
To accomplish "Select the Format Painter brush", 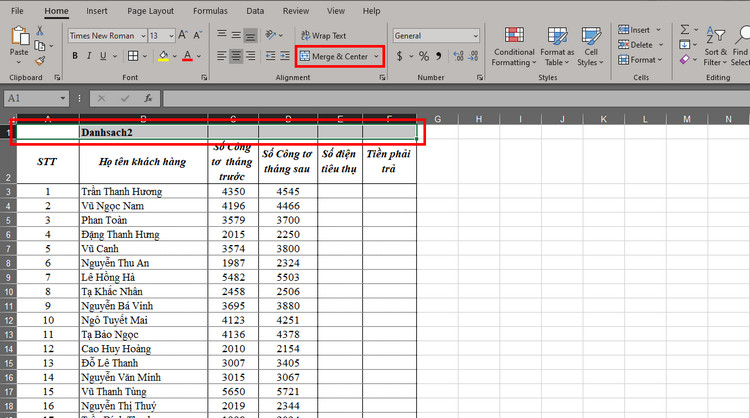I will [x=40, y=61].
